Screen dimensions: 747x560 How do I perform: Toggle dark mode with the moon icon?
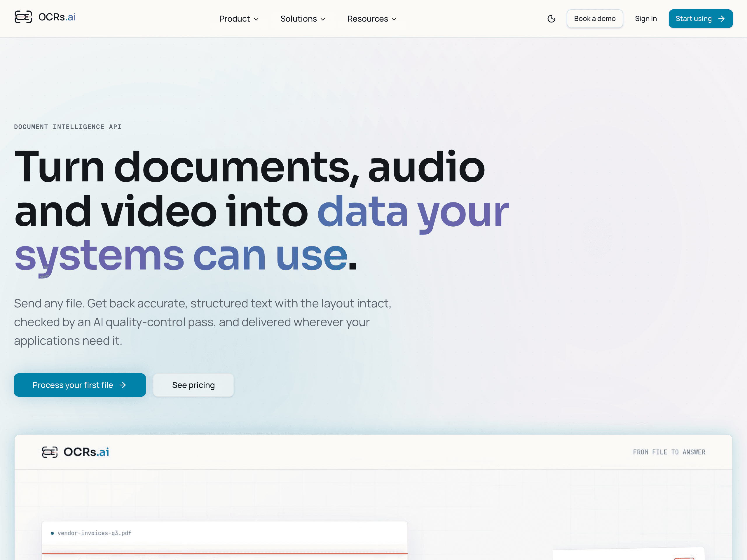(551, 19)
